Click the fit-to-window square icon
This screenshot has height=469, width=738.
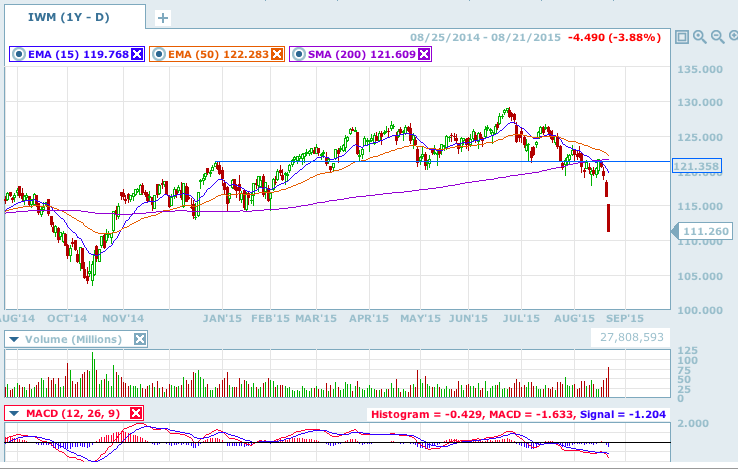click(x=682, y=37)
